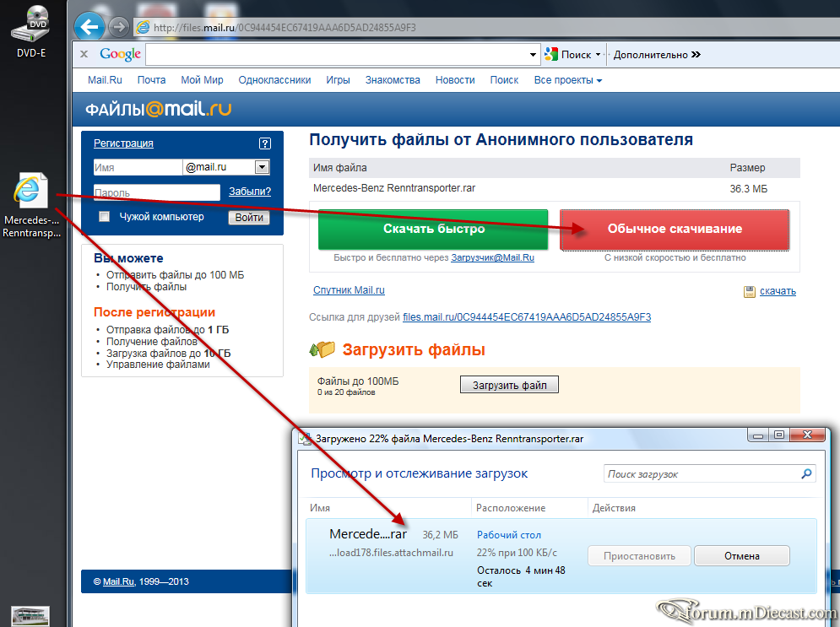Image resolution: width=840 pixels, height=627 pixels.
Task: Close the Google toolbar with the X
Action: pos(84,54)
